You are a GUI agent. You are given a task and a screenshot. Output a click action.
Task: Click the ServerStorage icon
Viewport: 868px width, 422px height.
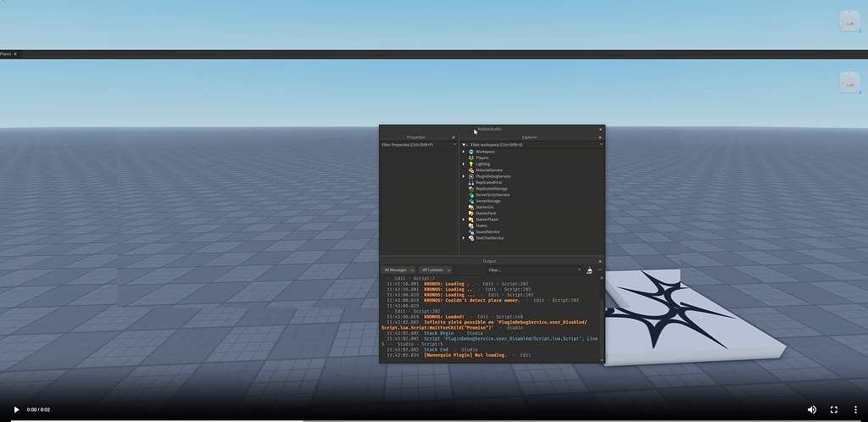click(471, 201)
